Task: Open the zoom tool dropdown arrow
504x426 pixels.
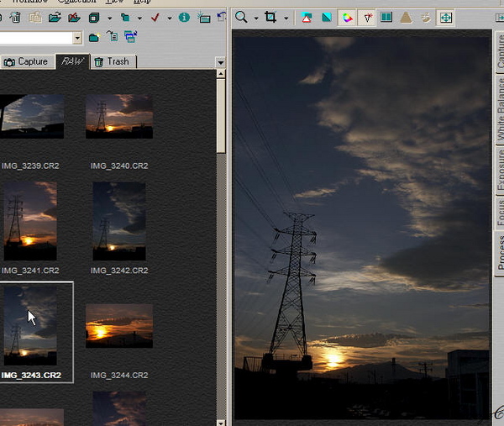Action: coord(256,18)
